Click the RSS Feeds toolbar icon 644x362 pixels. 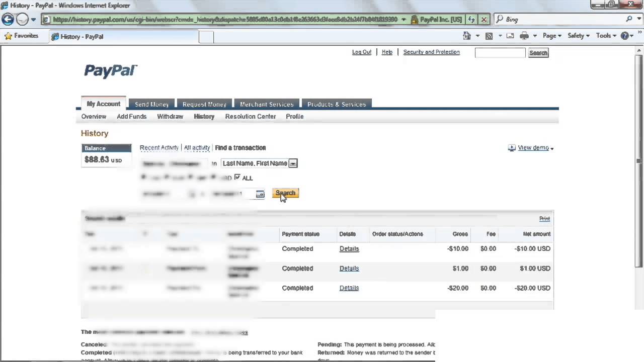[x=489, y=36]
